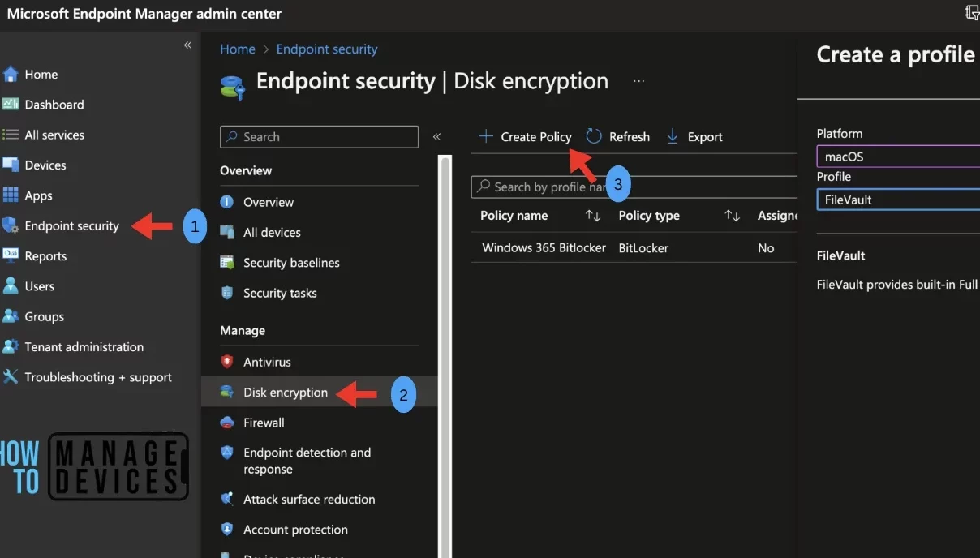Select Firewall under Manage
980x558 pixels.
point(264,423)
